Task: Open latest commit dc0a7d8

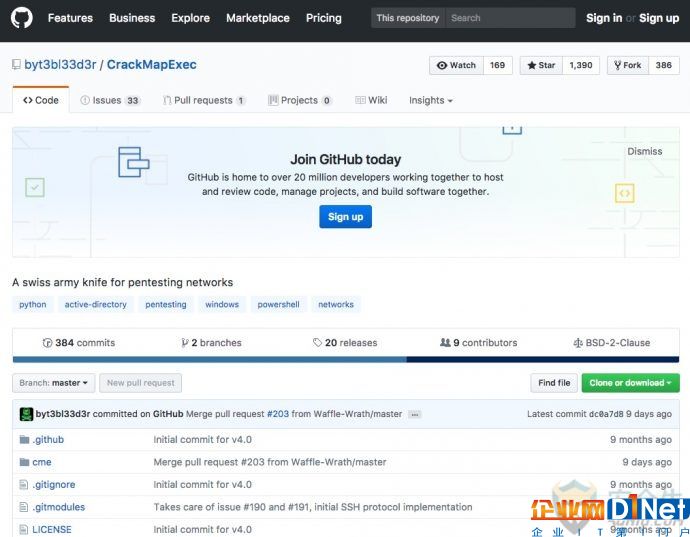Action: 606,414
